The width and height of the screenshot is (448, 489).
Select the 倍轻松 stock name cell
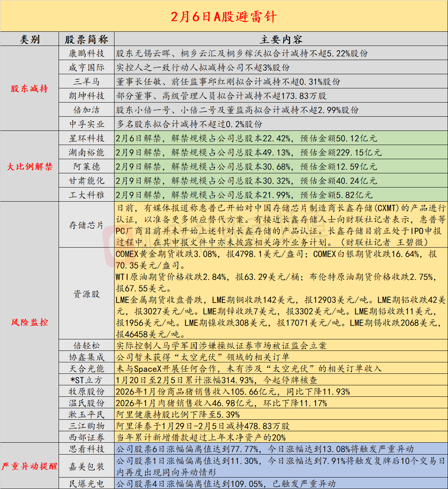click(87, 346)
